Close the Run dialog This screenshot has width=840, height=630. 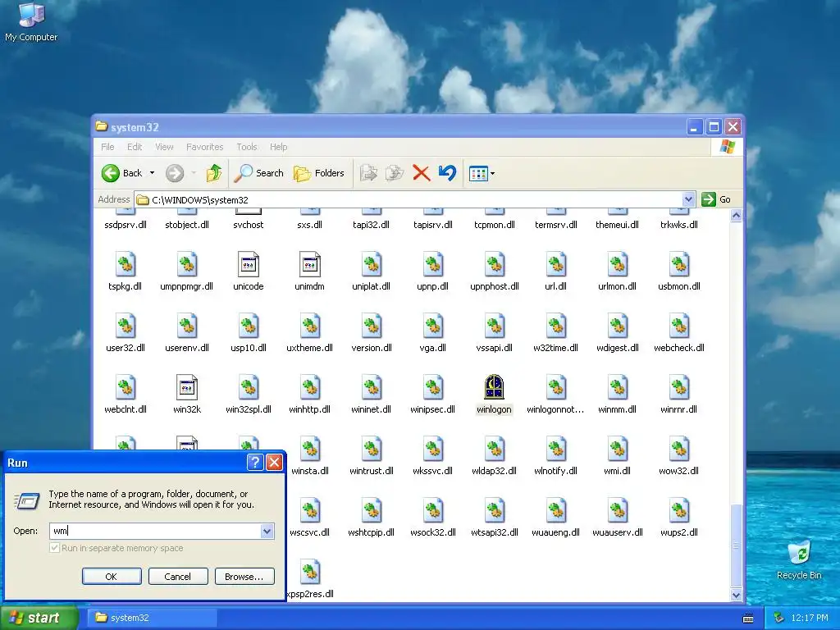pyautogui.click(x=274, y=463)
